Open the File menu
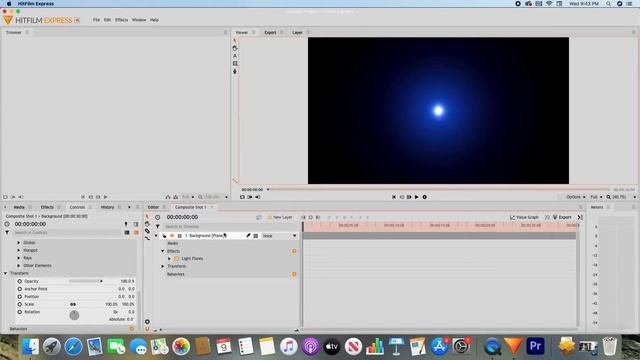The image size is (640, 360). (96, 20)
